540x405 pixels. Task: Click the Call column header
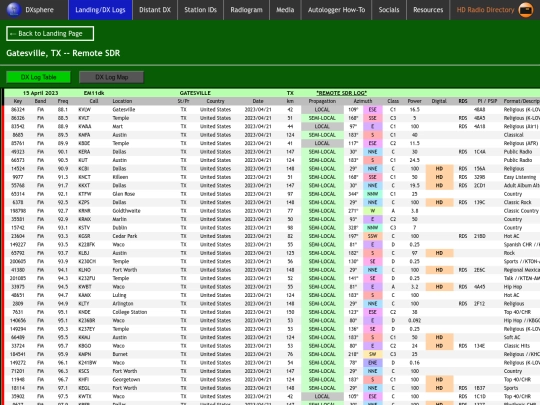coord(94,101)
